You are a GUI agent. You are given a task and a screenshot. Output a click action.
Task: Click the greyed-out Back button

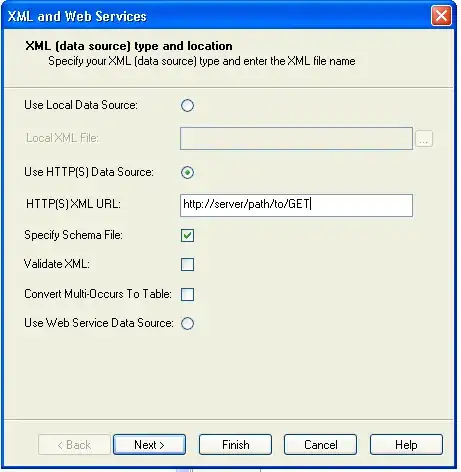[74, 445]
